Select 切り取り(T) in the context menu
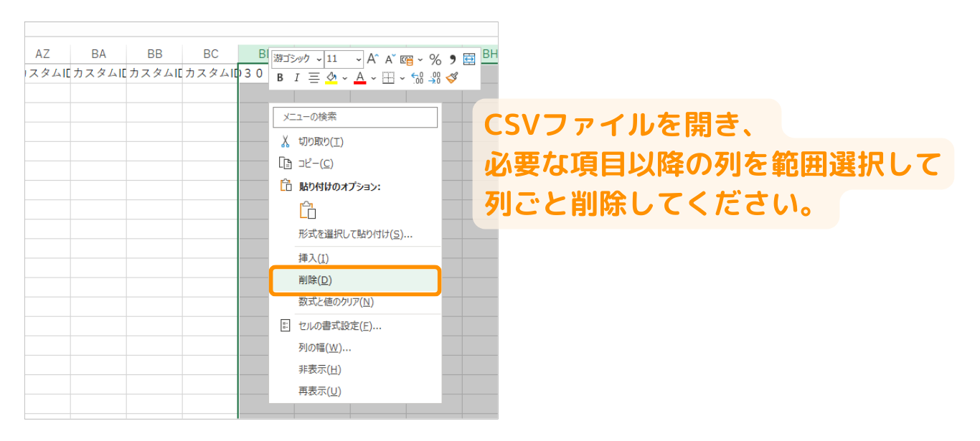 coord(321,142)
